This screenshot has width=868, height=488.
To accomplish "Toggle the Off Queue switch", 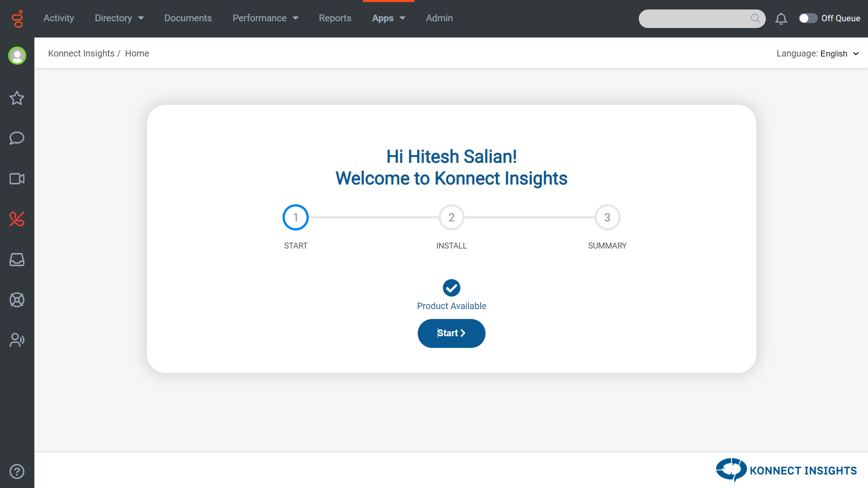I will point(808,18).
